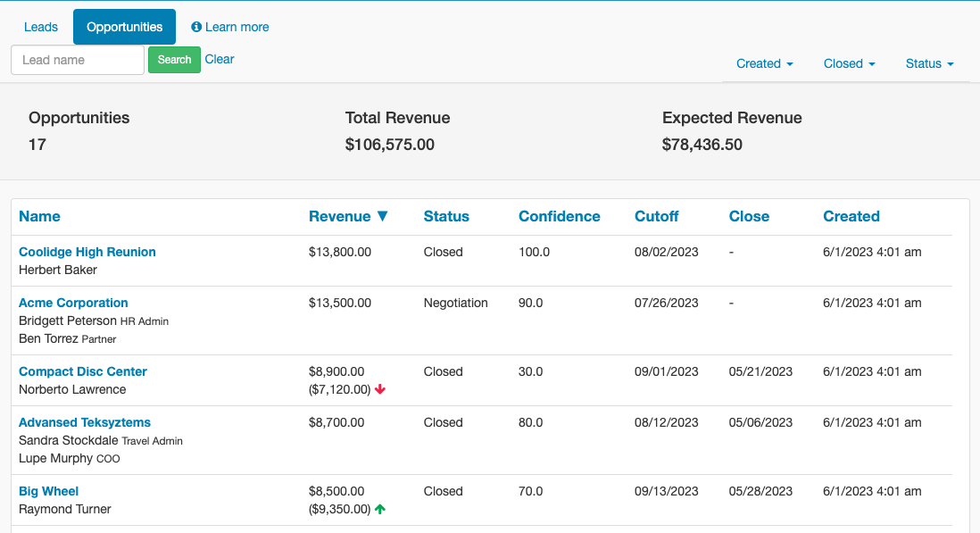Open the Compact Disc Center opportunity
The height and width of the screenshot is (533, 980).
click(82, 371)
